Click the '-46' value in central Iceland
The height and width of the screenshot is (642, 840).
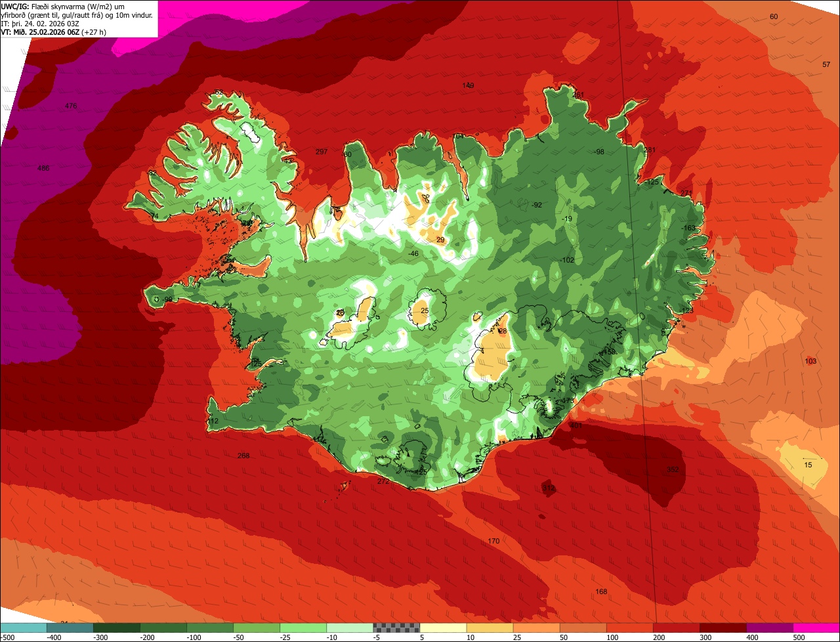pos(413,254)
